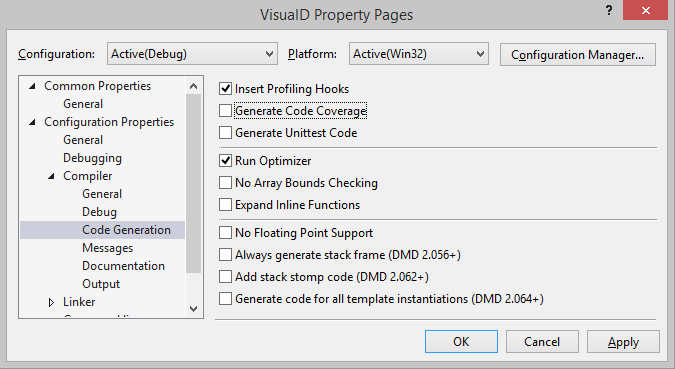Click the Apply button
Image resolution: width=675 pixels, height=369 pixels.
pyautogui.click(x=623, y=341)
